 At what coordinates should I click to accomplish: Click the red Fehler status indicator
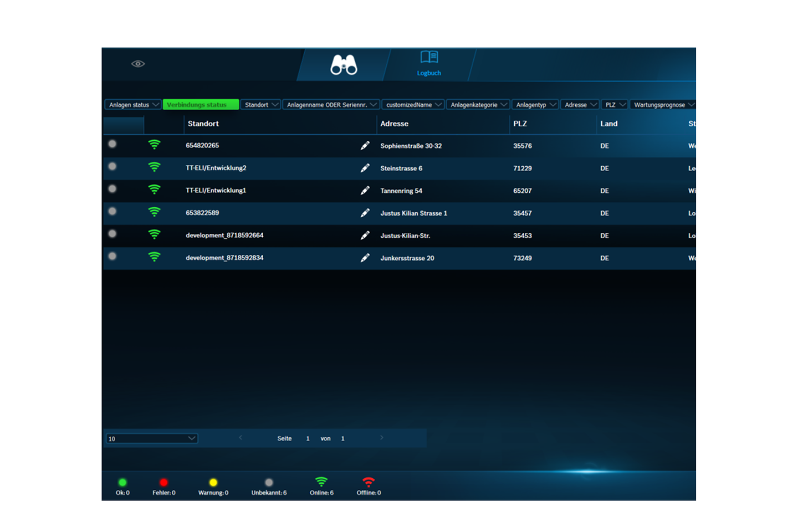163,483
